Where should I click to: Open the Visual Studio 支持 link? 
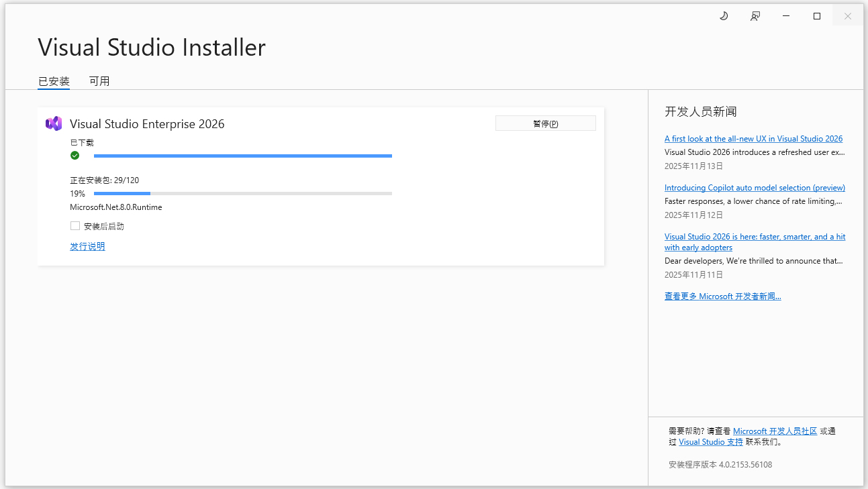(711, 442)
